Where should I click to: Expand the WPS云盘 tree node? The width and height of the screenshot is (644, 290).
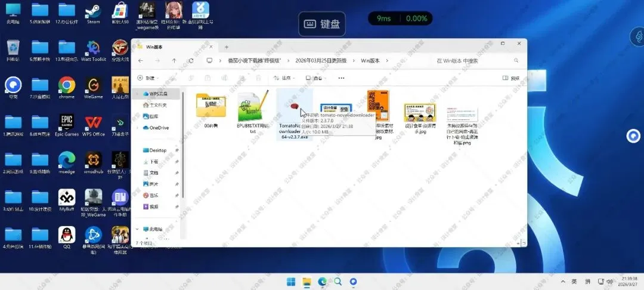pyautogui.click(x=137, y=94)
